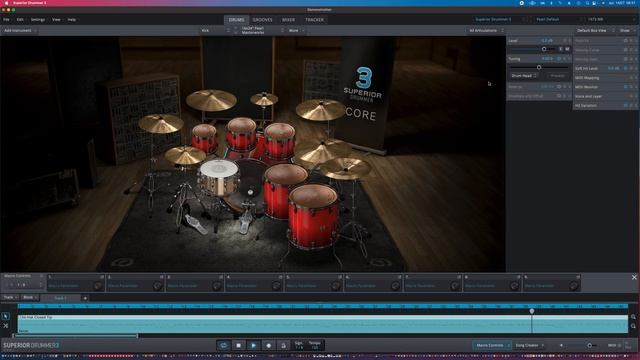Open the Drum Head tuning dropdown
Image resolution: width=640 pixels, height=360 pixels.
(524, 76)
